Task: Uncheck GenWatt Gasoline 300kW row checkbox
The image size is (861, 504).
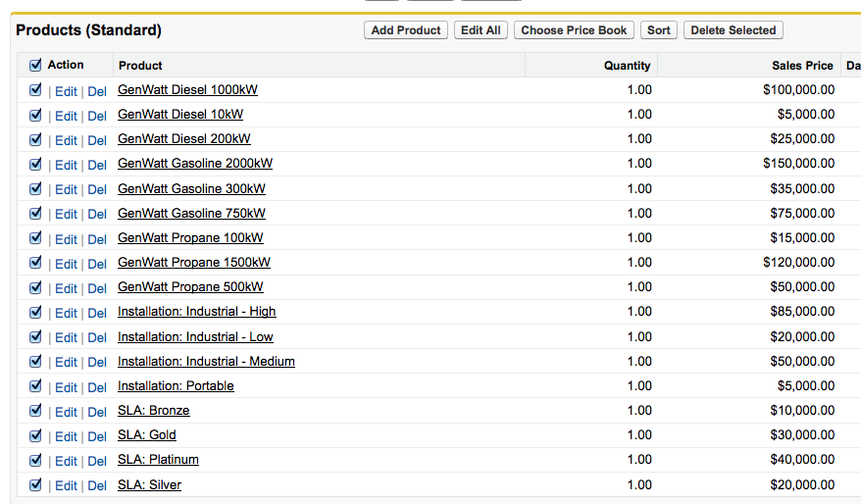Action: 35,188
